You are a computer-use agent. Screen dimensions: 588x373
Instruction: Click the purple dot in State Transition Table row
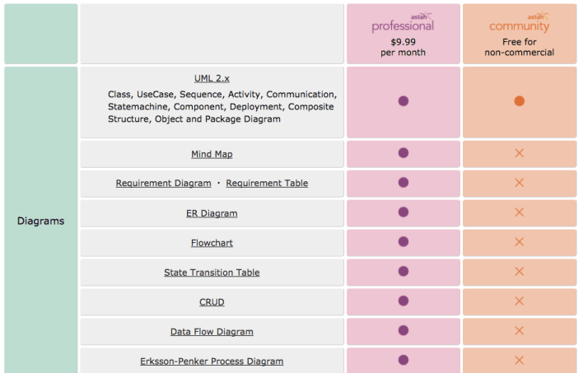[404, 272]
